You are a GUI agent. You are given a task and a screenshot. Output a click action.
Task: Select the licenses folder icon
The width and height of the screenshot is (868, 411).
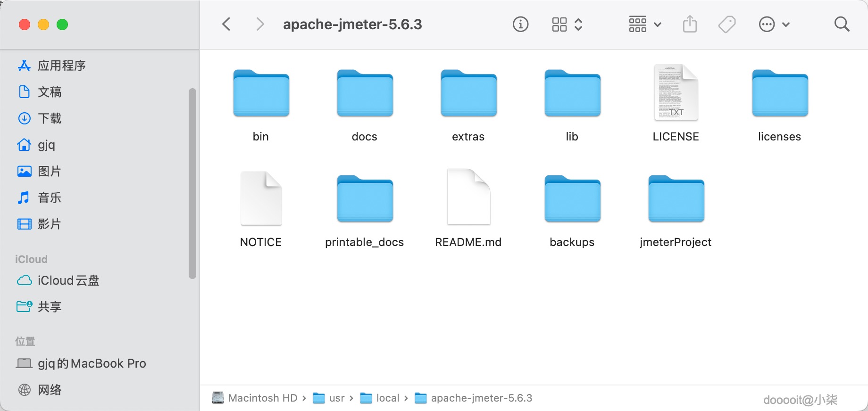(x=780, y=93)
